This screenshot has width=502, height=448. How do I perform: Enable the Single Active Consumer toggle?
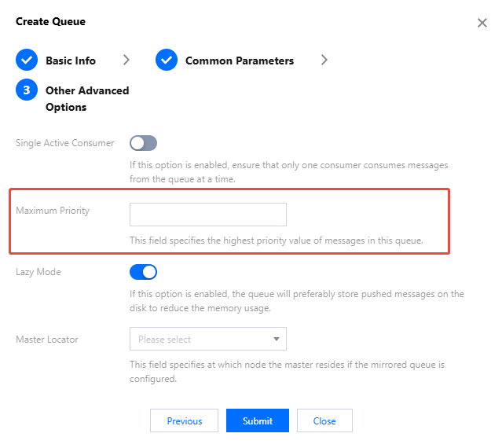point(144,143)
